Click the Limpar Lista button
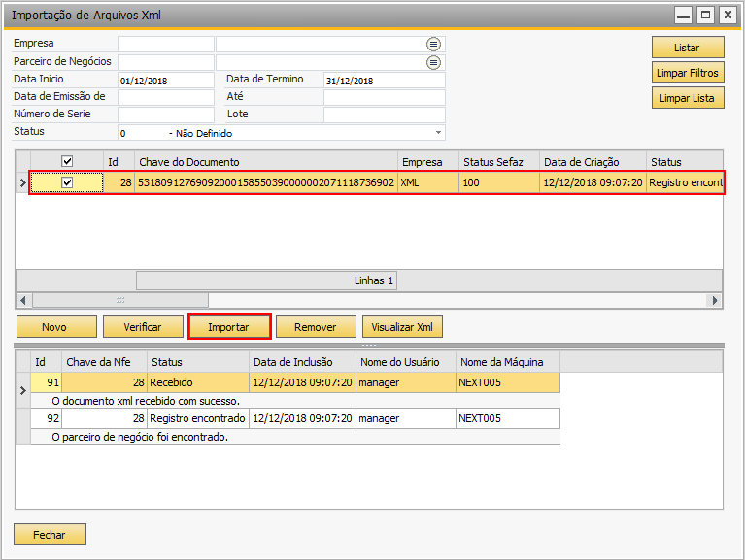 pyautogui.click(x=688, y=98)
